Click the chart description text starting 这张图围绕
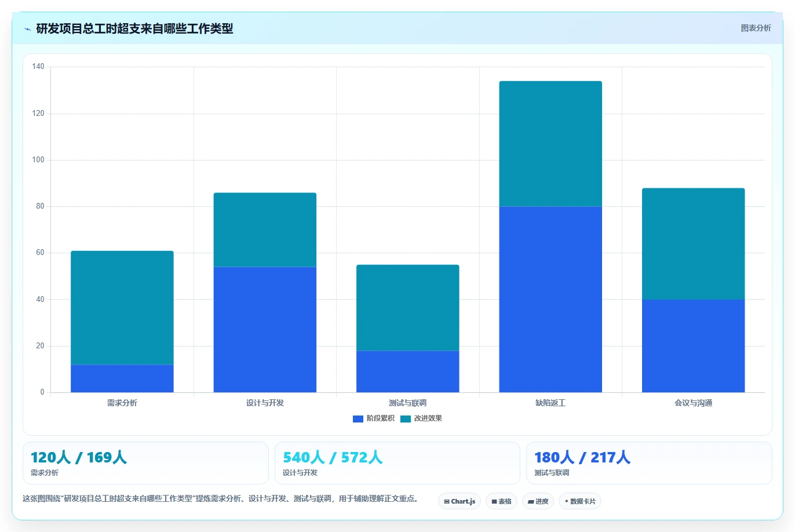 click(x=221, y=498)
